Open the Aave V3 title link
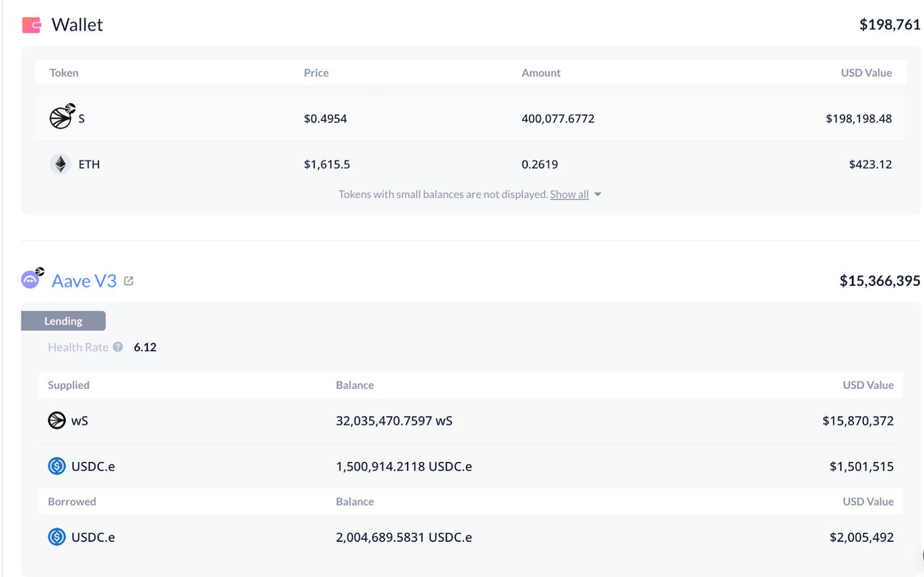This screenshot has width=924, height=577. (84, 281)
